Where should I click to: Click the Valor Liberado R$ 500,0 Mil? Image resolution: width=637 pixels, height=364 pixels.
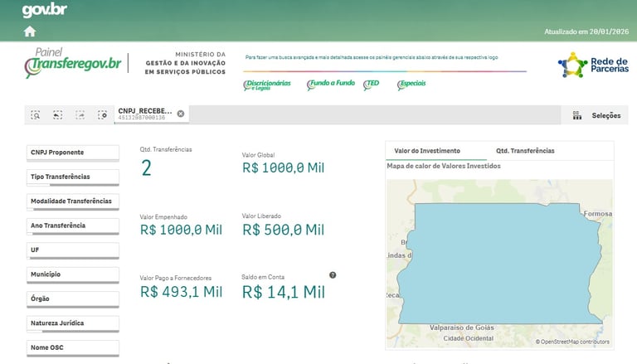(x=283, y=230)
